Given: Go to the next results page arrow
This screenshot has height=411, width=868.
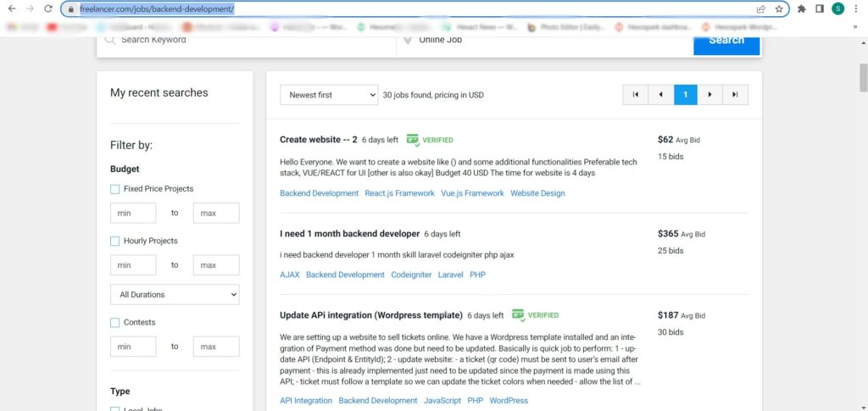Looking at the screenshot, I should (709, 95).
